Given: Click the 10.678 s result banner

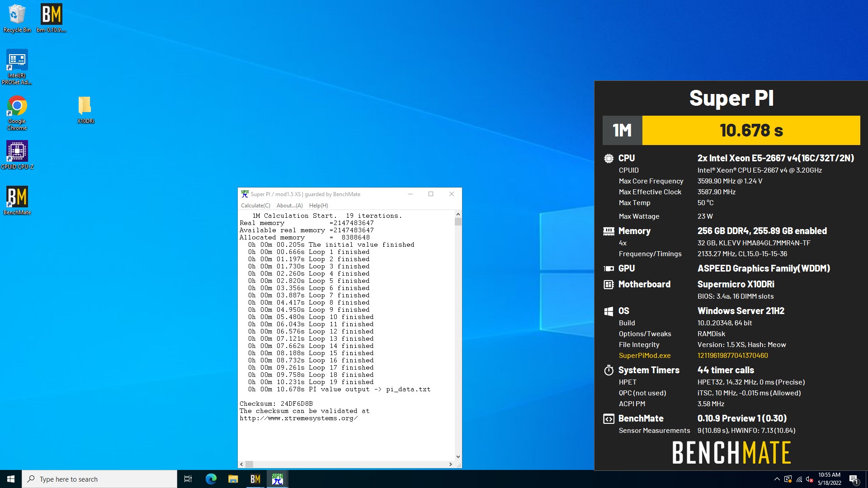Looking at the screenshot, I should pos(751,130).
